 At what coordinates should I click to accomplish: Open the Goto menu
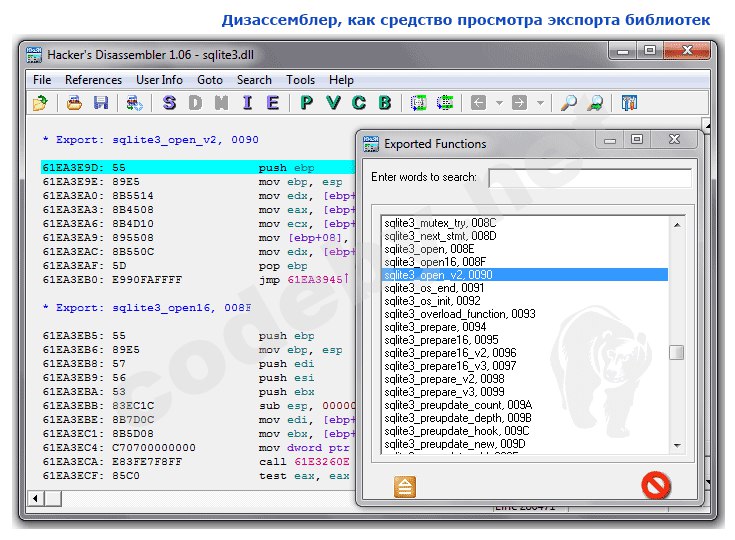pyautogui.click(x=210, y=80)
